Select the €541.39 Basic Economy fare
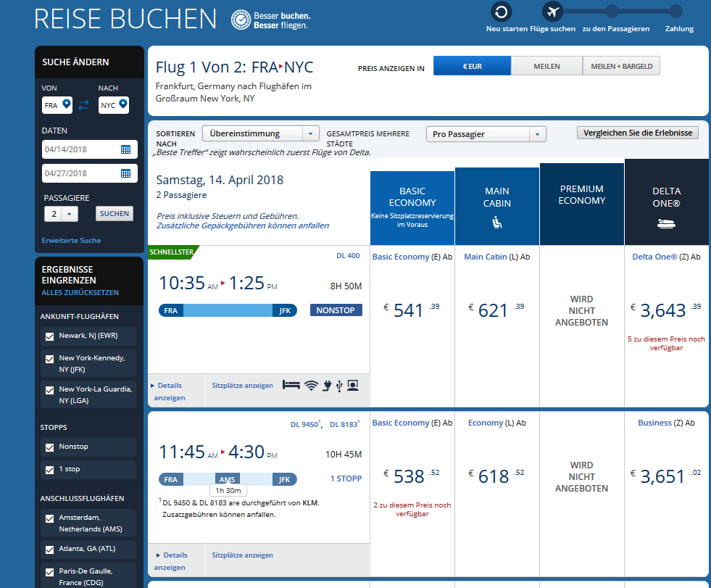Image resolution: width=711 pixels, height=588 pixels. (412, 310)
